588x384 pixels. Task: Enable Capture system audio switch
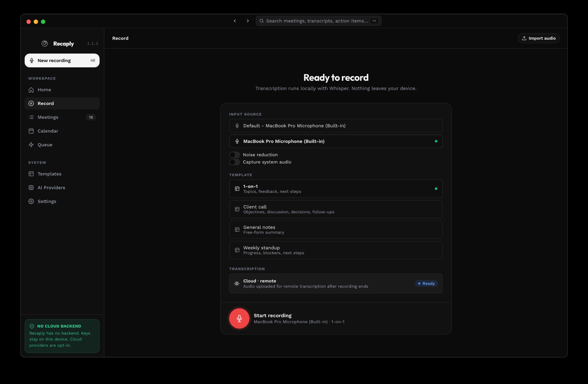tap(235, 162)
